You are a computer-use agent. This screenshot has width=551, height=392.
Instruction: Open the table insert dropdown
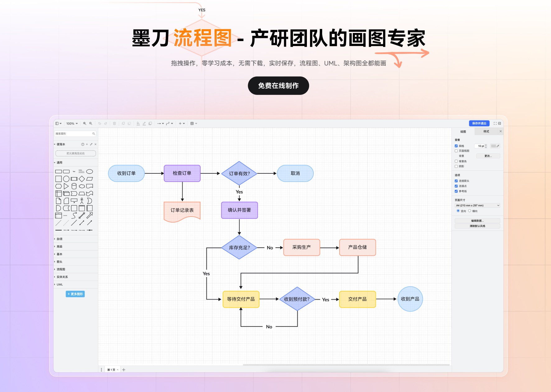(194, 124)
